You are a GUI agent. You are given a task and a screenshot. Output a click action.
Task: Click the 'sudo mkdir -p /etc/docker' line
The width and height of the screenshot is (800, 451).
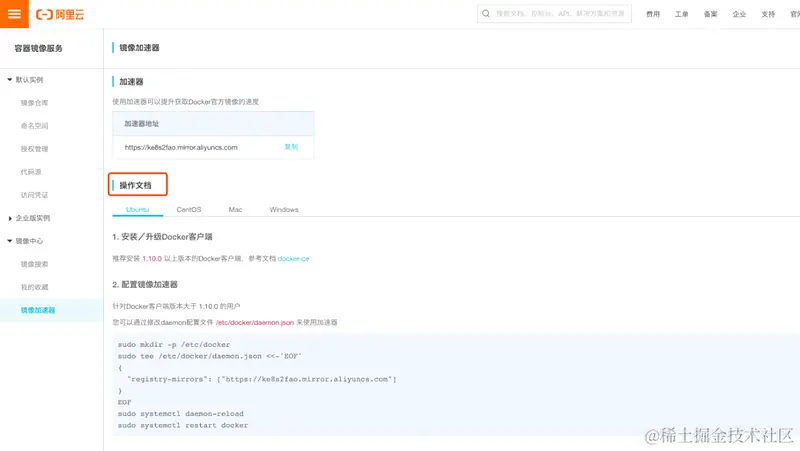(x=174, y=344)
